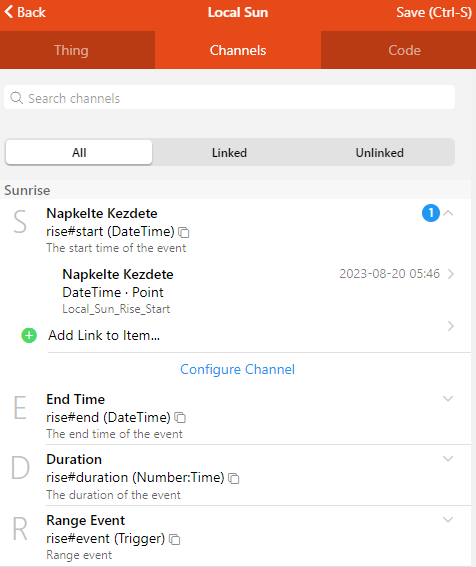
Task: Expand the Duration channel
Action: 448,459
